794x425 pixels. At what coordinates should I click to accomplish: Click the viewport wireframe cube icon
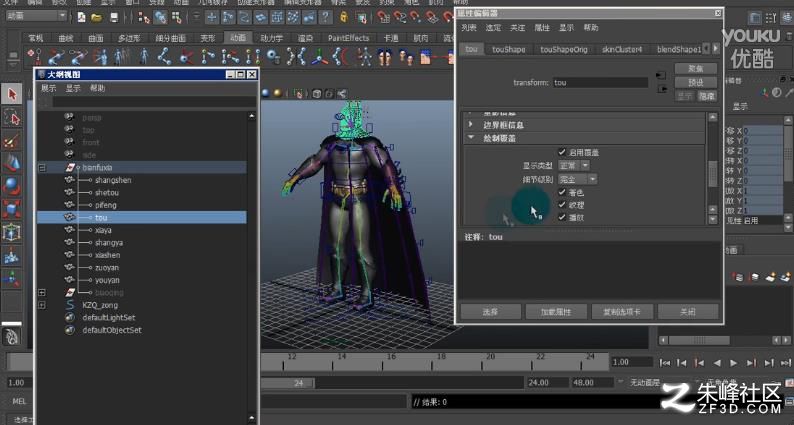coord(316,93)
